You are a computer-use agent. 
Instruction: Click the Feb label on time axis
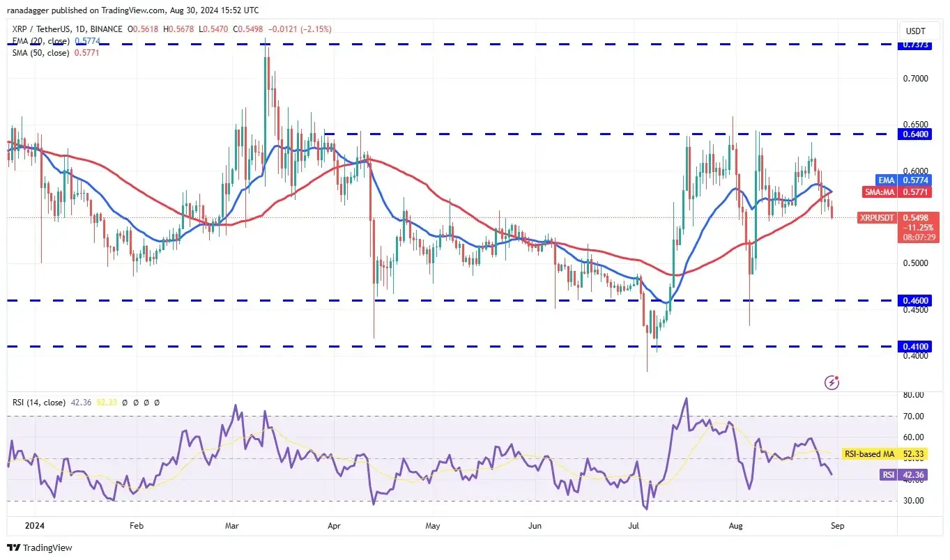(x=136, y=526)
